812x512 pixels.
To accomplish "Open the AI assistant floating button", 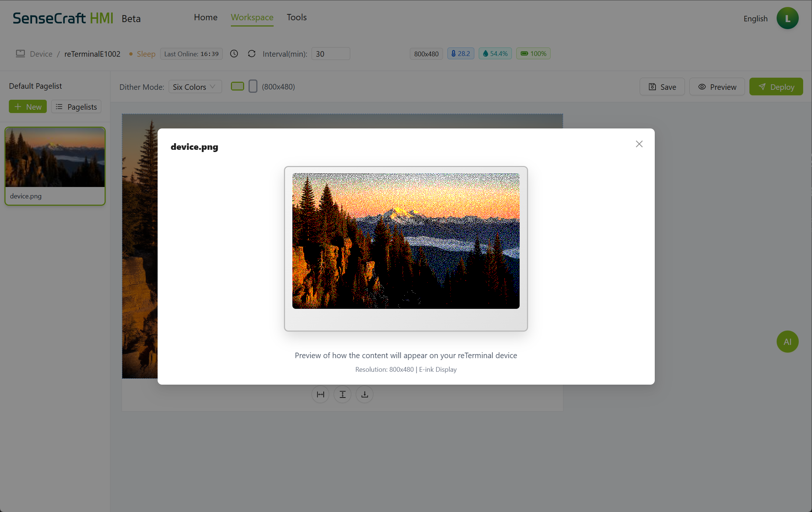I will pos(787,342).
